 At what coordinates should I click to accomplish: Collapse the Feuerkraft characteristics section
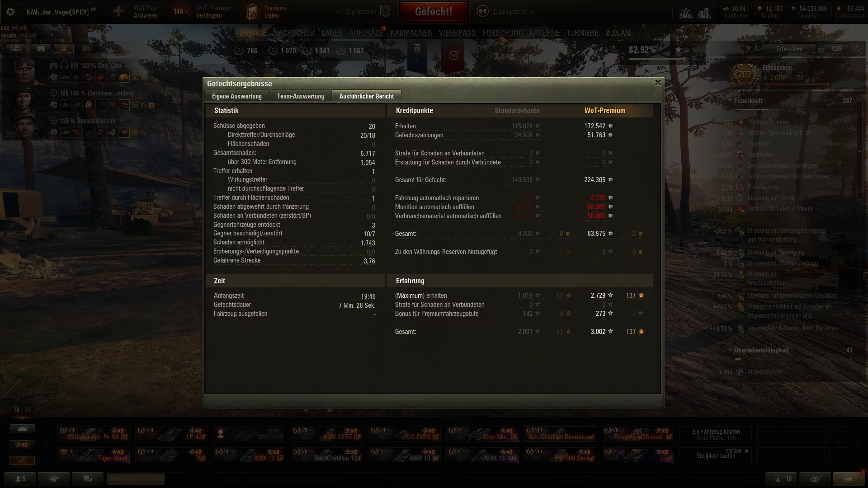click(730, 101)
